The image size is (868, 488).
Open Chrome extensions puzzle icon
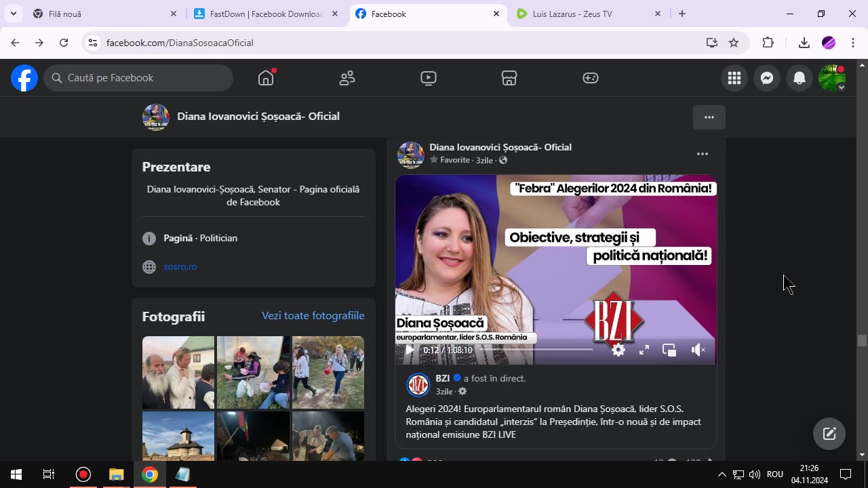coord(768,43)
